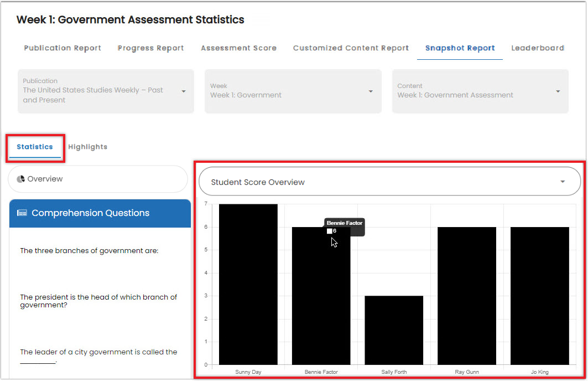Image resolution: width=588 pixels, height=381 pixels.
Task: Open the Leaderboard tab
Action: (537, 48)
